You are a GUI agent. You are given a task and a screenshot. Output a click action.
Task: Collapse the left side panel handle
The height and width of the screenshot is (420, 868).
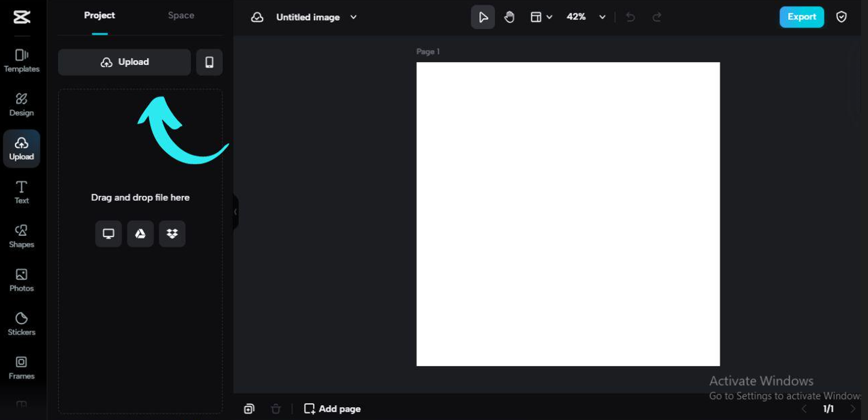(x=236, y=212)
